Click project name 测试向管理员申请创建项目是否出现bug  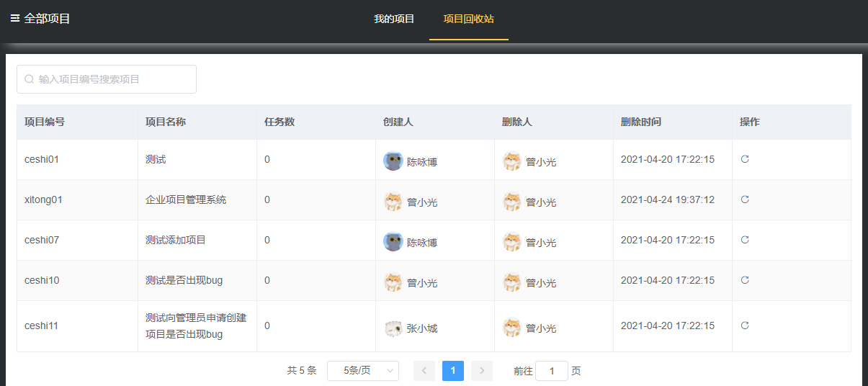tap(196, 326)
